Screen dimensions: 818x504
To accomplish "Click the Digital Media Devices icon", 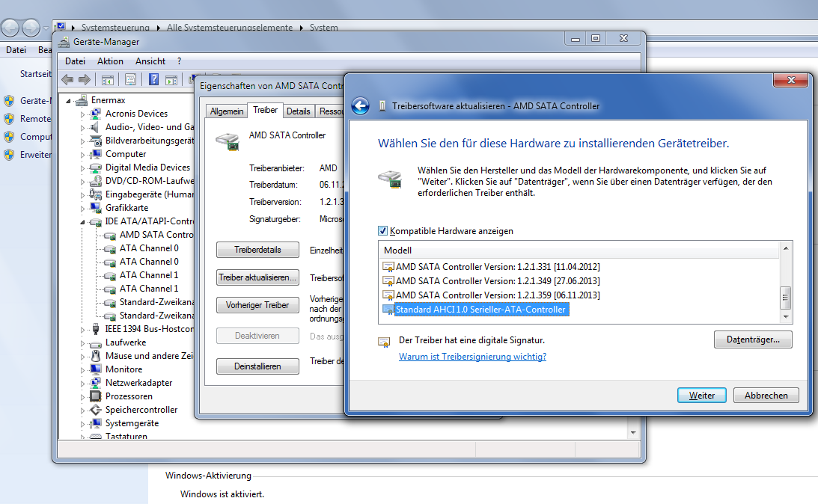I will coord(96,168).
